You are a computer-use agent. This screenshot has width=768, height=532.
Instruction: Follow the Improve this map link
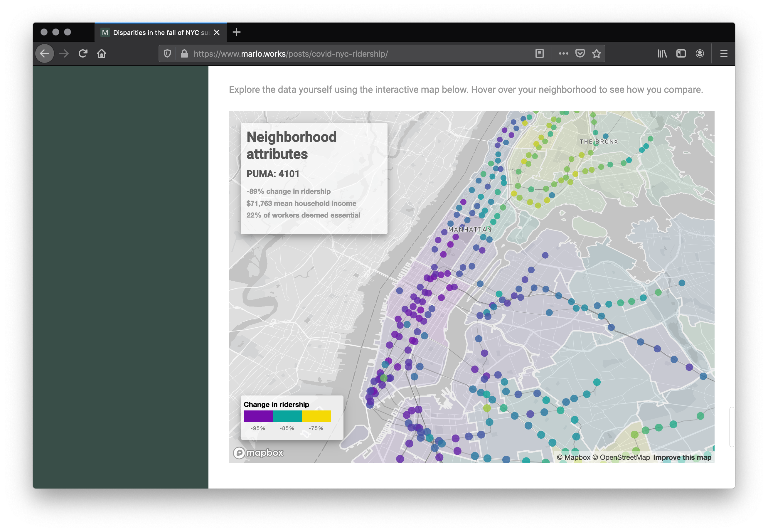click(682, 457)
